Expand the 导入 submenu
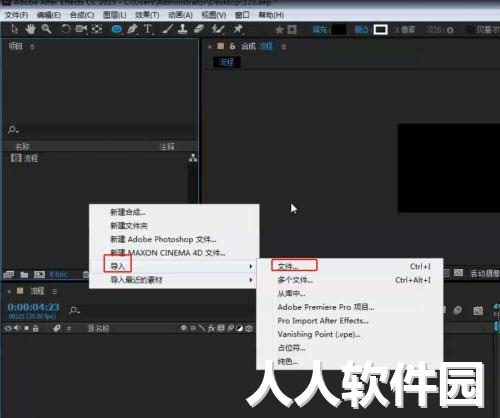The image size is (500, 418). pyautogui.click(x=174, y=266)
